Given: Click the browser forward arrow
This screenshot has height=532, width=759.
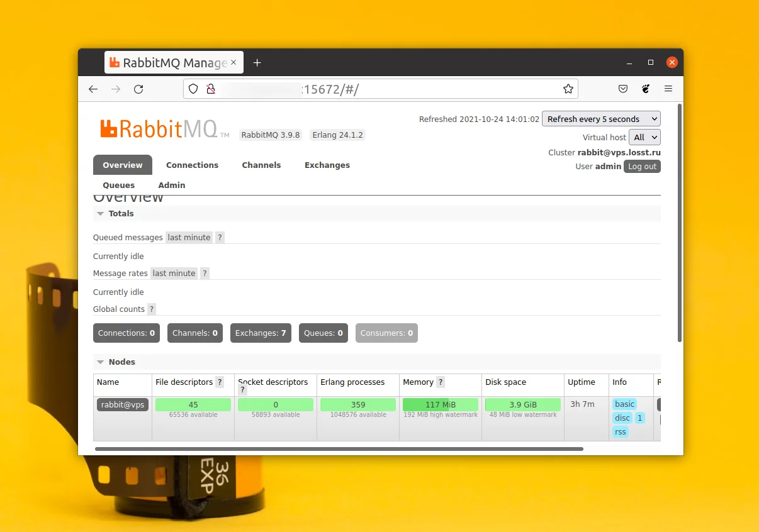Looking at the screenshot, I should pyautogui.click(x=116, y=89).
